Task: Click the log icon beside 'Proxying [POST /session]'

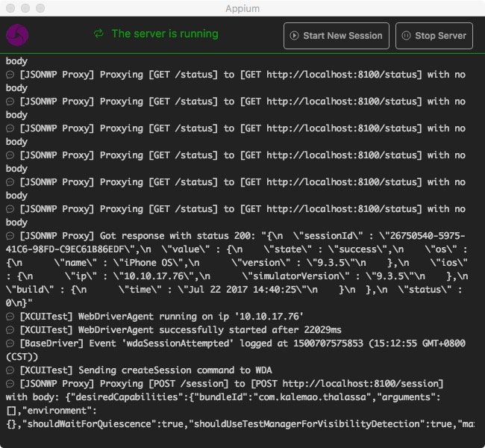Action: pos(10,384)
